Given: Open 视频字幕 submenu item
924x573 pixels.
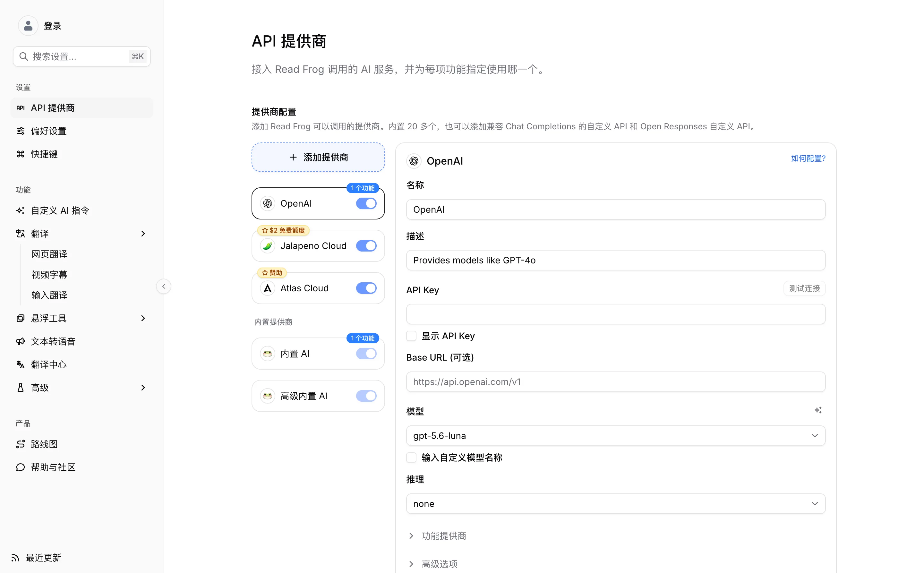Looking at the screenshot, I should tap(49, 275).
